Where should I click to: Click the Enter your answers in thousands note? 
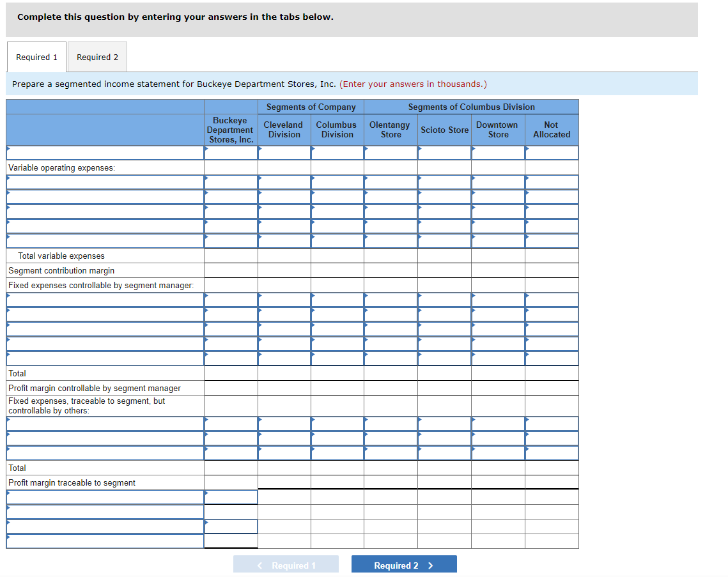[413, 84]
